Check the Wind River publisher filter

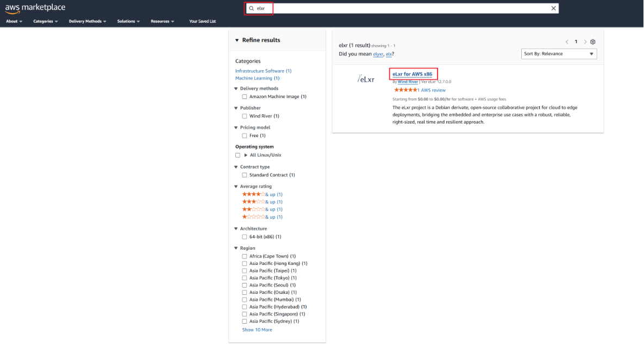coord(245,116)
